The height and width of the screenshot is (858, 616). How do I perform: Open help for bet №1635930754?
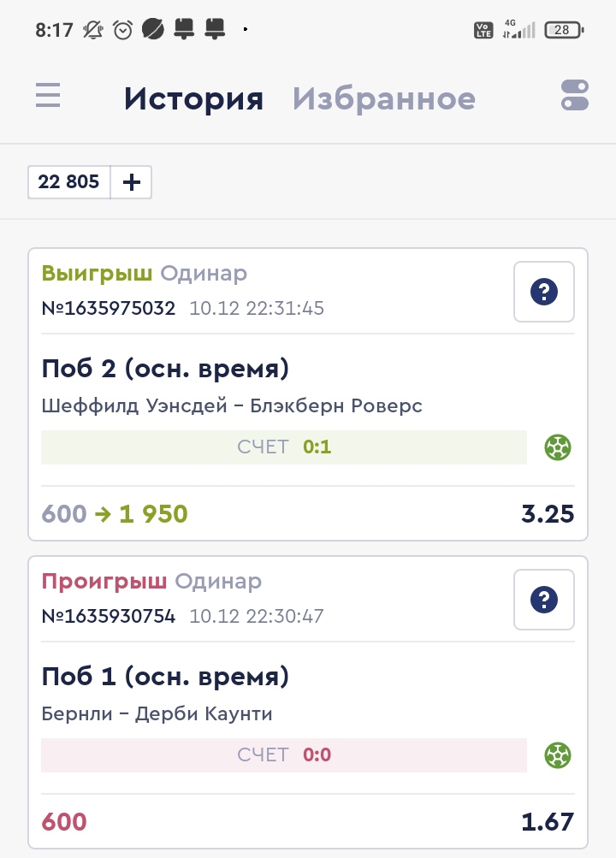pos(544,600)
